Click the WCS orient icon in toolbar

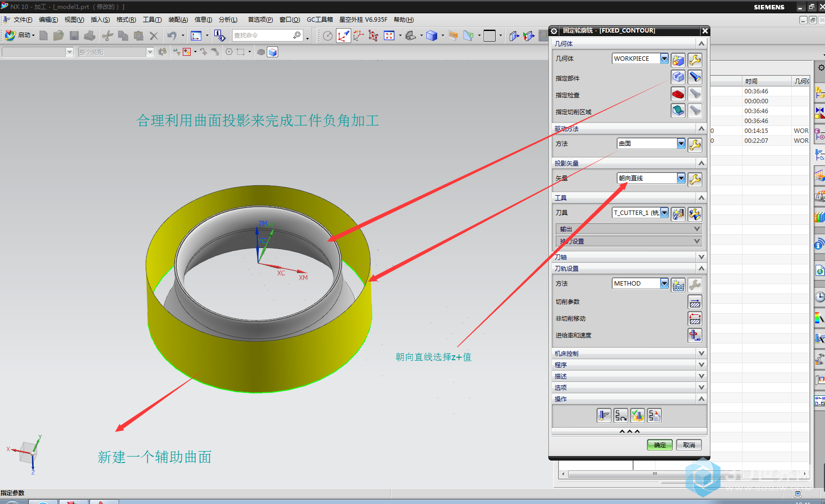(343, 36)
